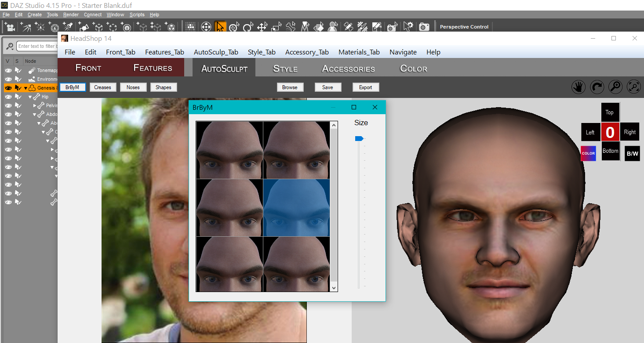Screen dimensions: 644x343
Task: Open scene filter search magnifier options
Action: click(x=10, y=46)
